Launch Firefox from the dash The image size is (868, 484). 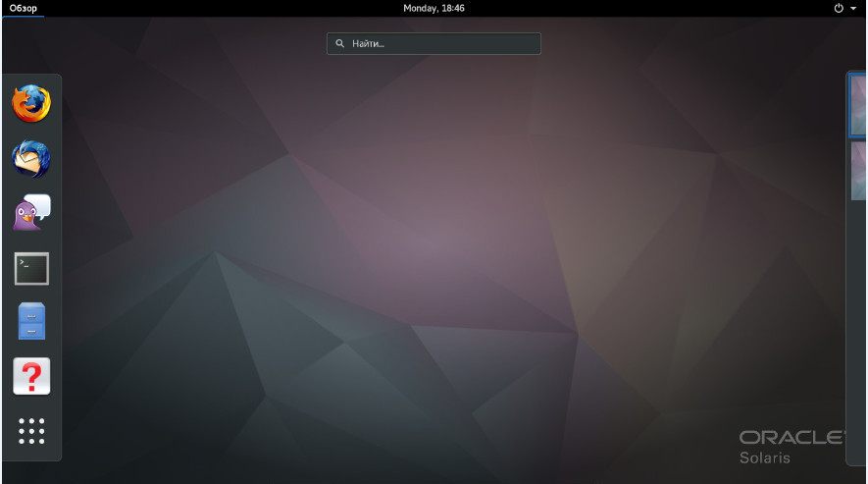click(31, 104)
